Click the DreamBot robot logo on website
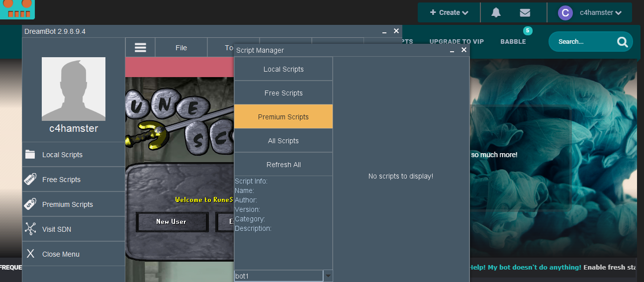Image resolution: width=644 pixels, height=282 pixels. tap(17, 9)
